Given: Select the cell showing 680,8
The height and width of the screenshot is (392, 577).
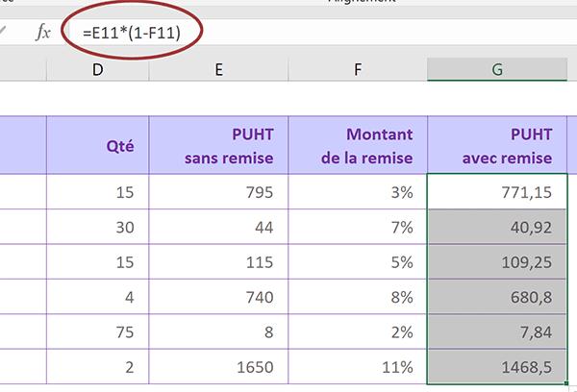Looking at the screenshot, I should click(497, 296).
